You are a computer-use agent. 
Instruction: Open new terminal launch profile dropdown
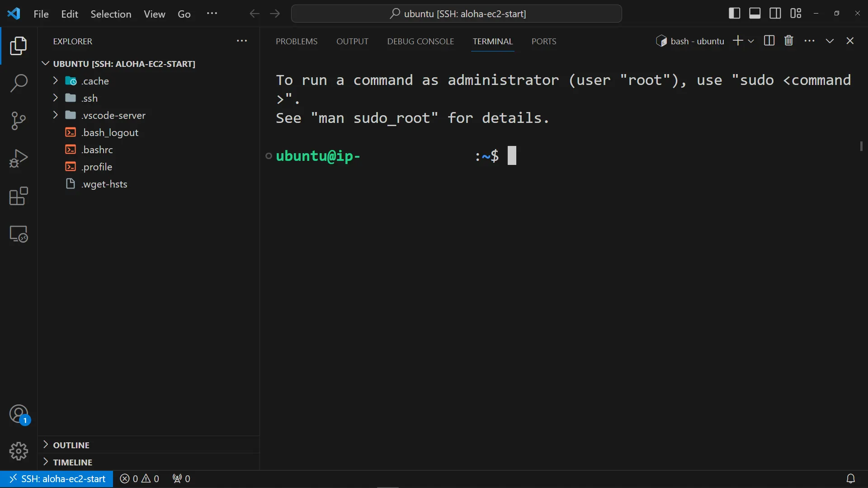[751, 41]
